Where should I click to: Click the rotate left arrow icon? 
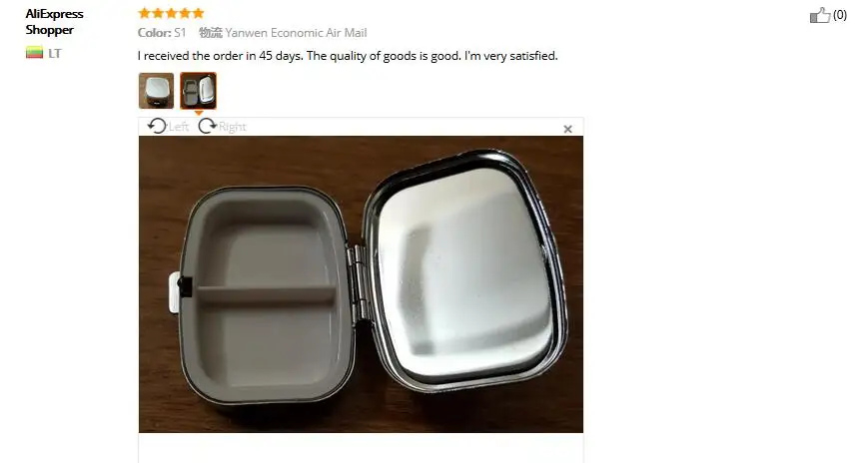point(157,126)
